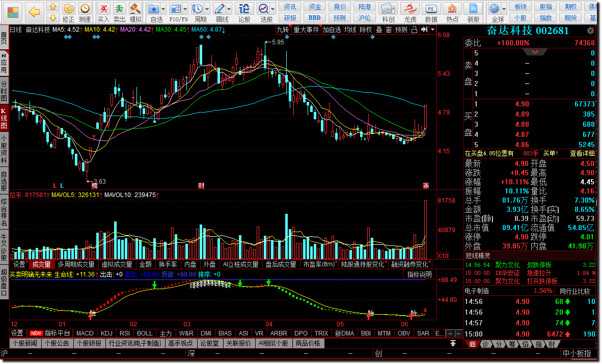Click the X10 volume scale label

coord(444,256)
